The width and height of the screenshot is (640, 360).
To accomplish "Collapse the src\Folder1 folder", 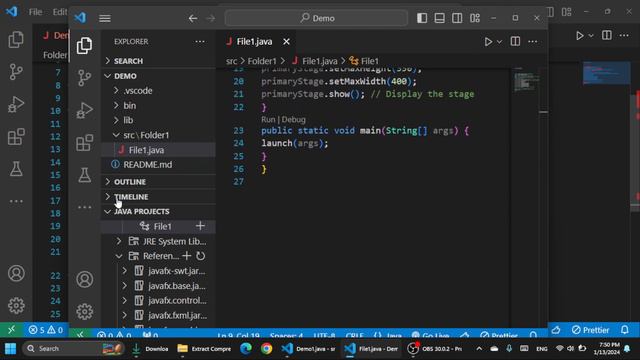I will [158, 135].
